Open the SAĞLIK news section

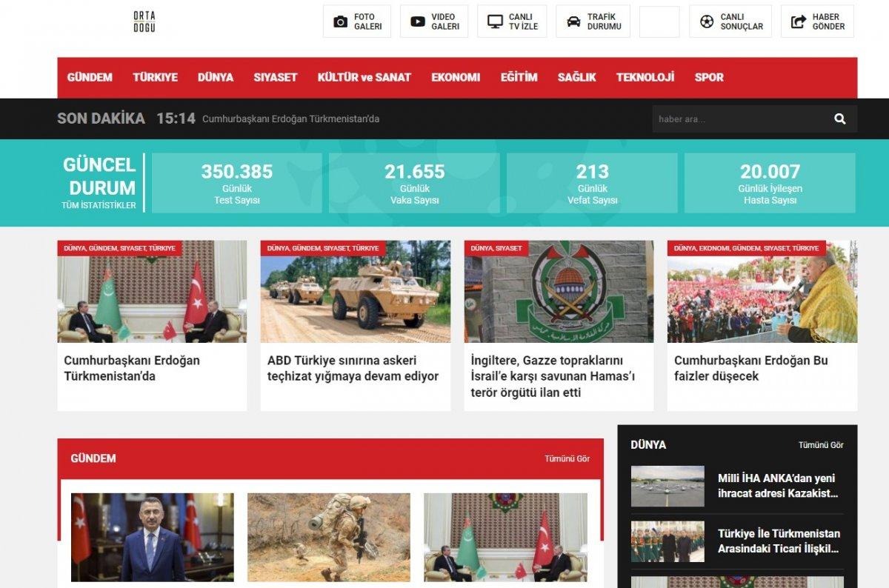coord(577,77)
